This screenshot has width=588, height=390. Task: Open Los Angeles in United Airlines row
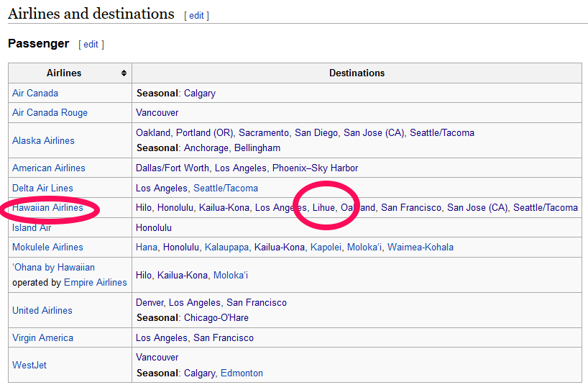(x=195, y=302)
